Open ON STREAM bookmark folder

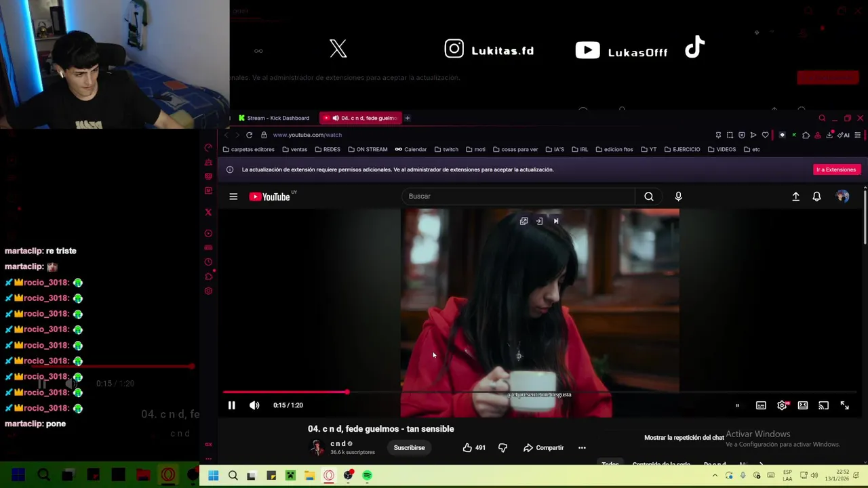tap(368, 149)
